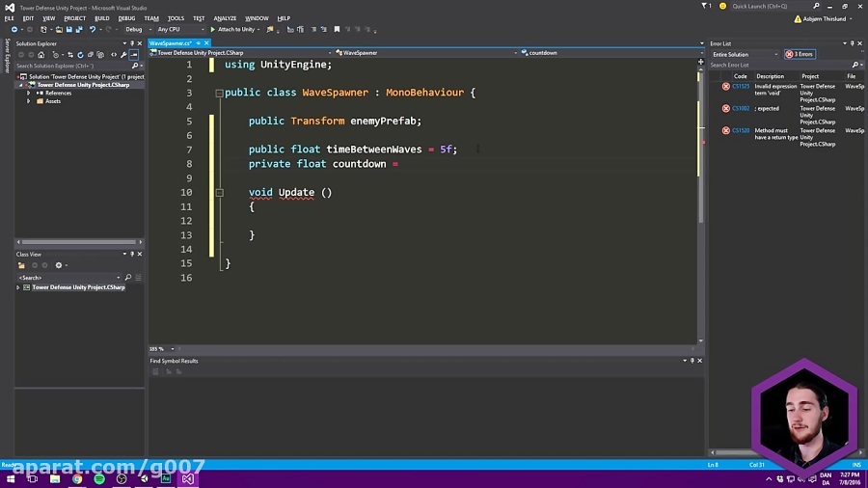Collapse the Update method outlining box
Image resolution: width=868 pixels, height=488 pixels.
coord(219,193)
